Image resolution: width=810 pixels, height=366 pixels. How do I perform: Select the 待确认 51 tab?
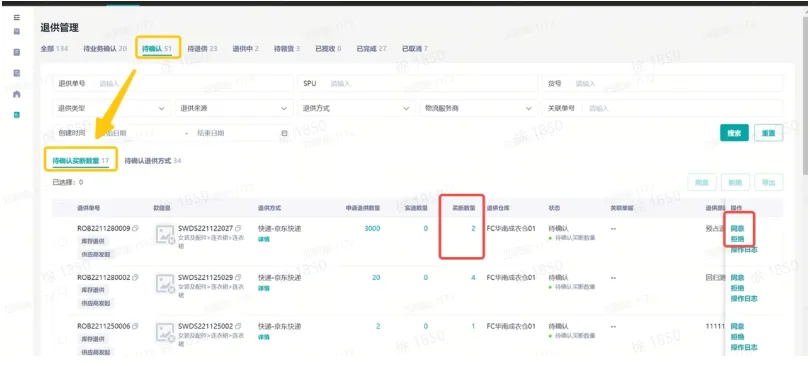157,49
